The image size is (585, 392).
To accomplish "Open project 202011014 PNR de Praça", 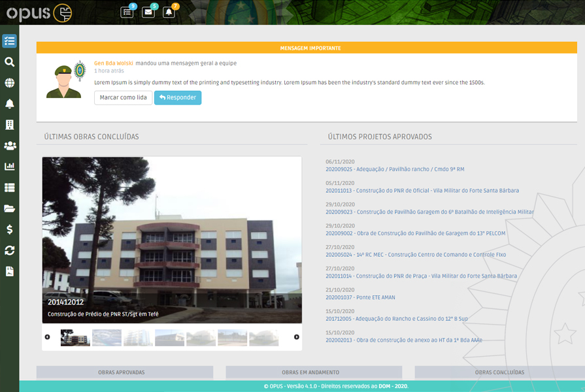I will 421,276.
